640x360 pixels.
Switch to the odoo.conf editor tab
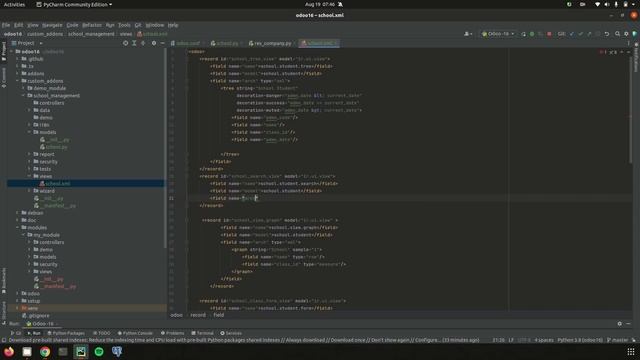click(x=188, y=43)
